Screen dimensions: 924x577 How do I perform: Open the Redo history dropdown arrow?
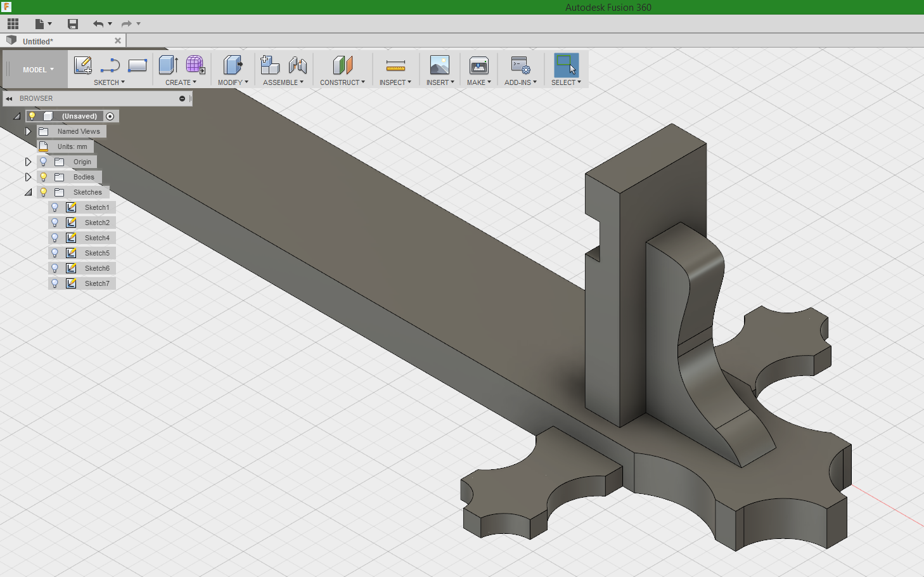pos(138,24)
